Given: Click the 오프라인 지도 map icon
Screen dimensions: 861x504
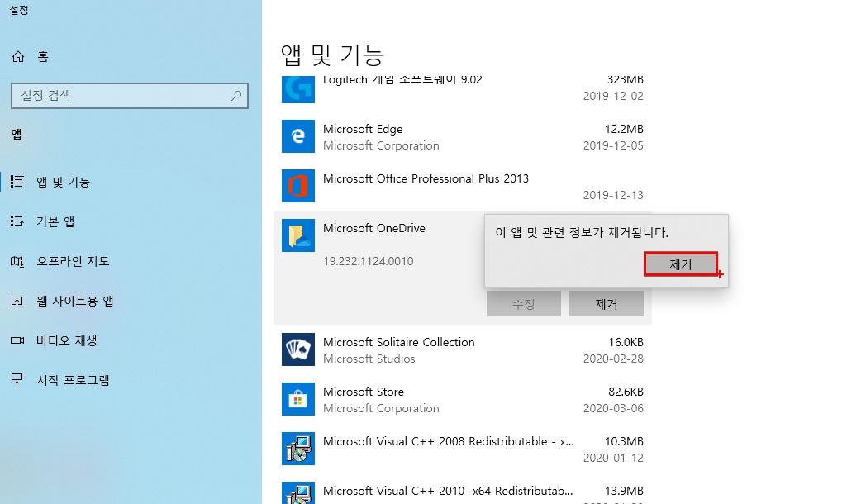Looking at the screenshot, I should 17,261.
